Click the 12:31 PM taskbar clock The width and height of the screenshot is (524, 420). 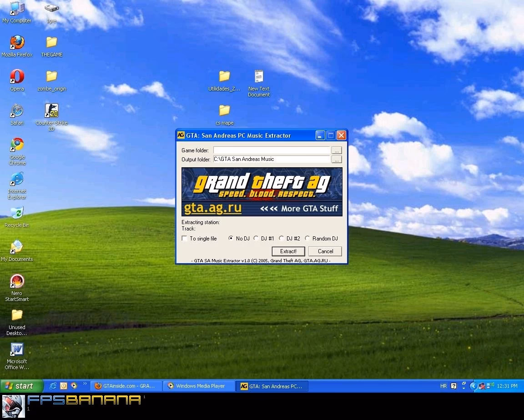507,386
